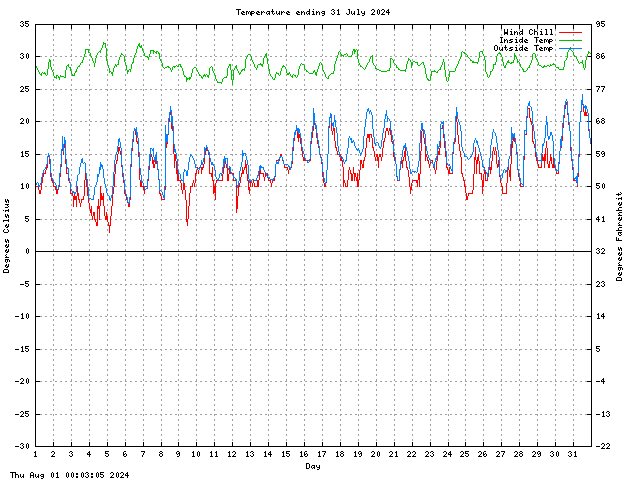
Task: Click the Fahrenheit axis value -13
Action: click(603, 414)
